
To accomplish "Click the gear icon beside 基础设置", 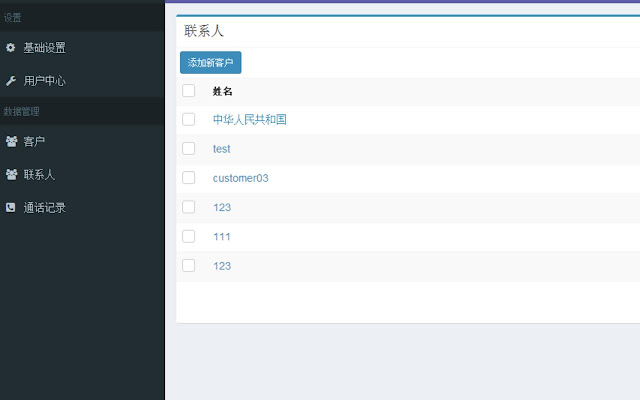I will [11, 47].
